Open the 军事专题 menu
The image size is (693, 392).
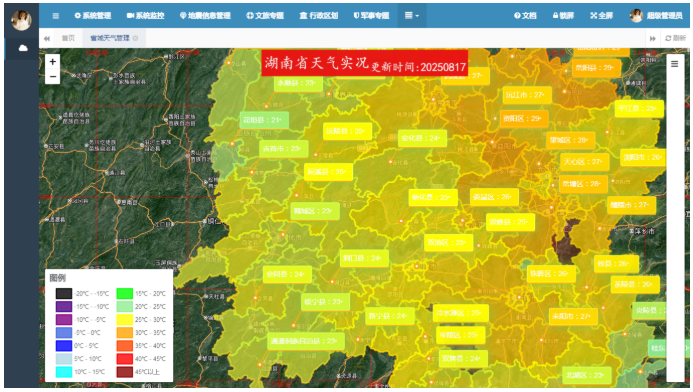(371, 16)
